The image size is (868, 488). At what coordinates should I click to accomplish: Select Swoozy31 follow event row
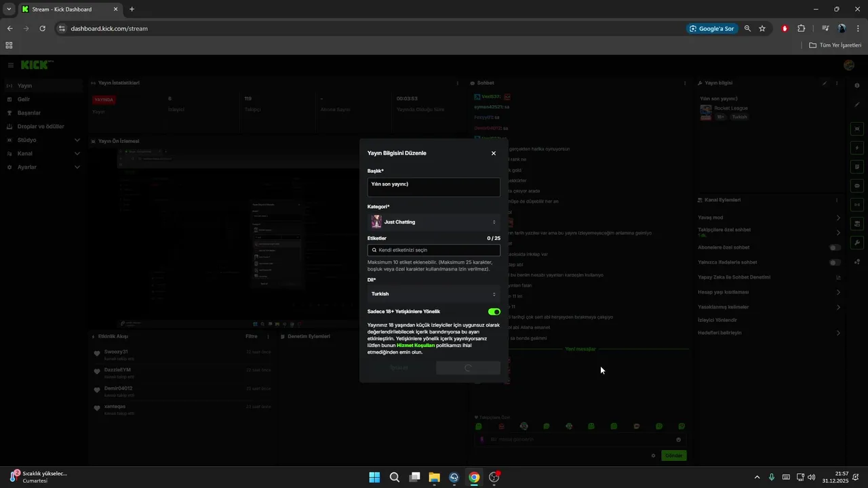click(x=183, y=354)
